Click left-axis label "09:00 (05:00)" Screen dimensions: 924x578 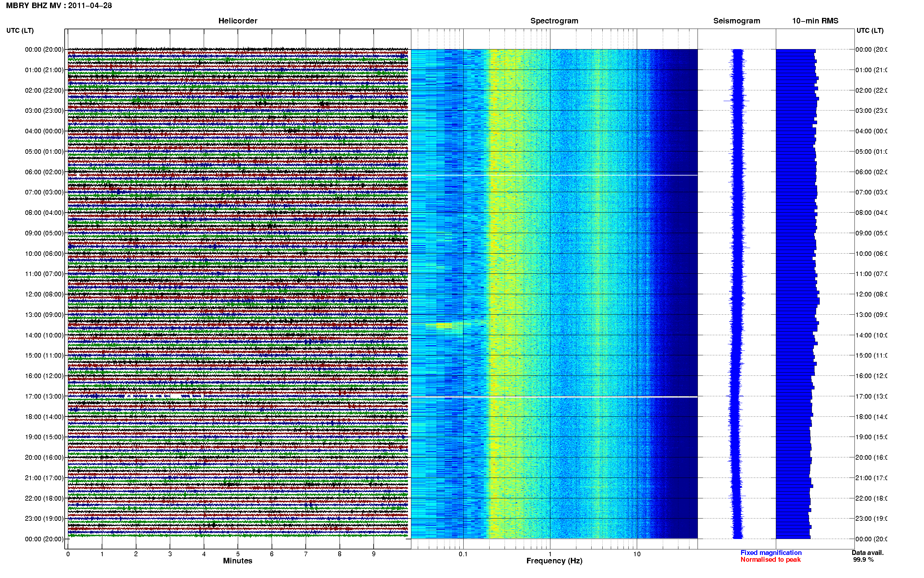pos(44,233)
